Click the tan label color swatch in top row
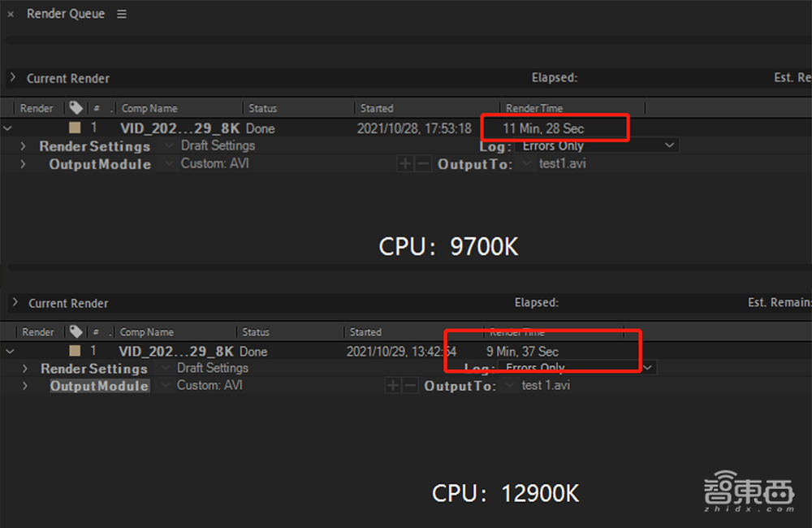 75,128
